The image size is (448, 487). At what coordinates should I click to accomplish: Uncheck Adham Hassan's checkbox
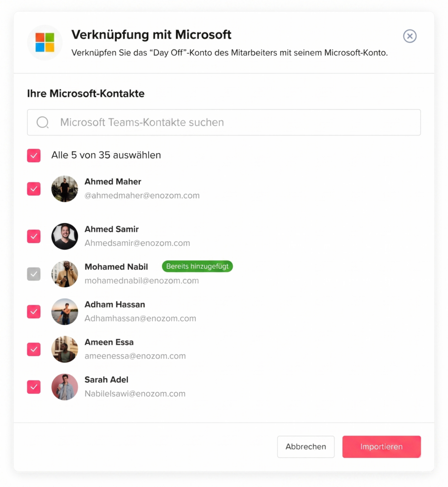click(34, 312)
